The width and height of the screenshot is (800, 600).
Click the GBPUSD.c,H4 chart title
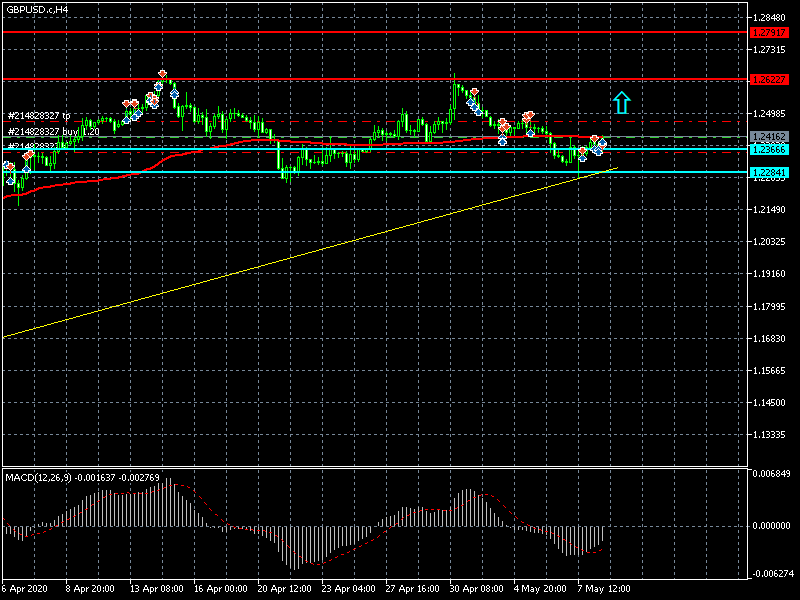click(37, 9)
